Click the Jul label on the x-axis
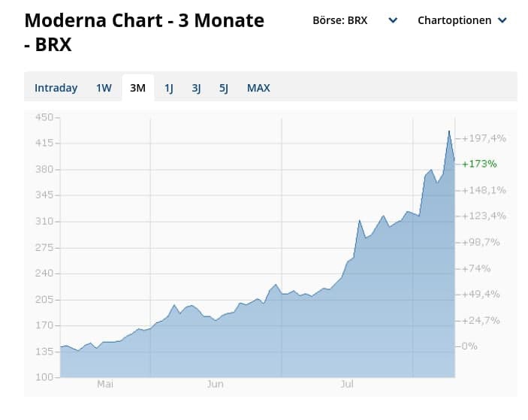Viewport: 528px width, 420px height. click(347, 385)
